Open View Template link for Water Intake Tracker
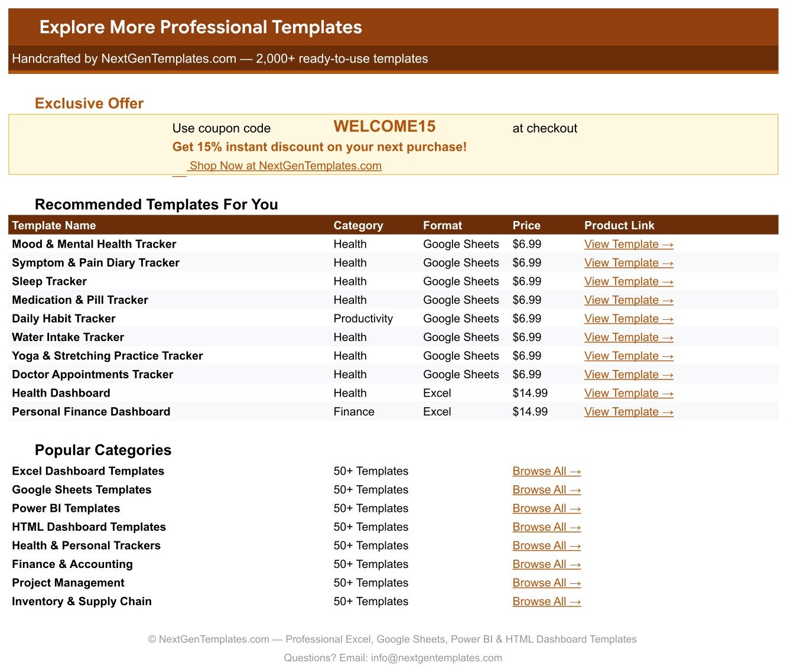This screenshot has width=787, height=672. click(x=629, y=337)
